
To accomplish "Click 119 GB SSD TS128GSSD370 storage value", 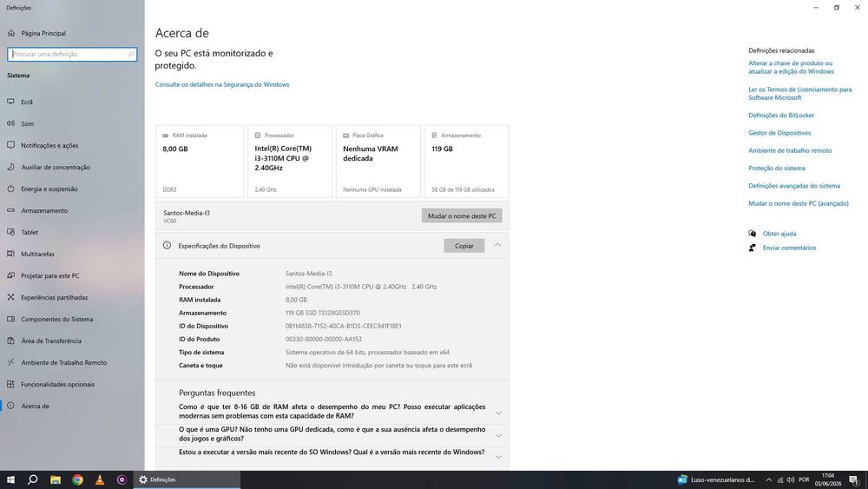I will pyautogui.click(x=323, y=313).
